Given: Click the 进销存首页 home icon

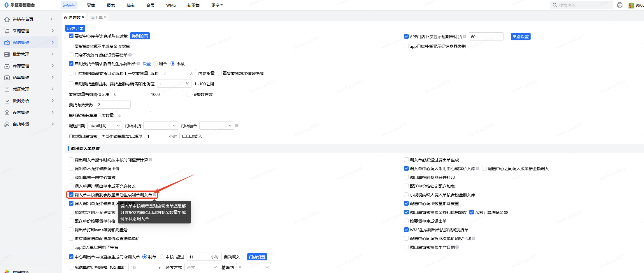Looking at the screenshot, I should [x=7, y=19].
